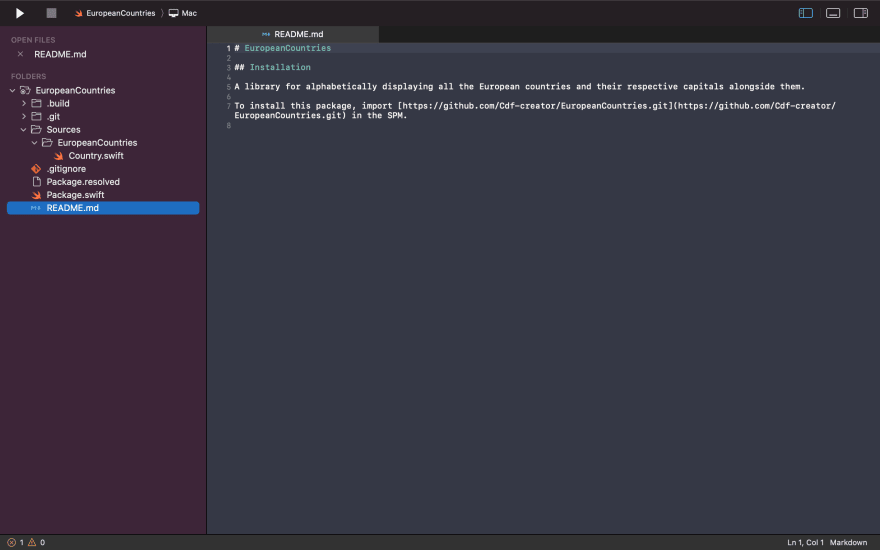Click the root EuropeanCountries folder icon
Image resolution: width=880 pixels, height=550 pixels.
(25, 90)
